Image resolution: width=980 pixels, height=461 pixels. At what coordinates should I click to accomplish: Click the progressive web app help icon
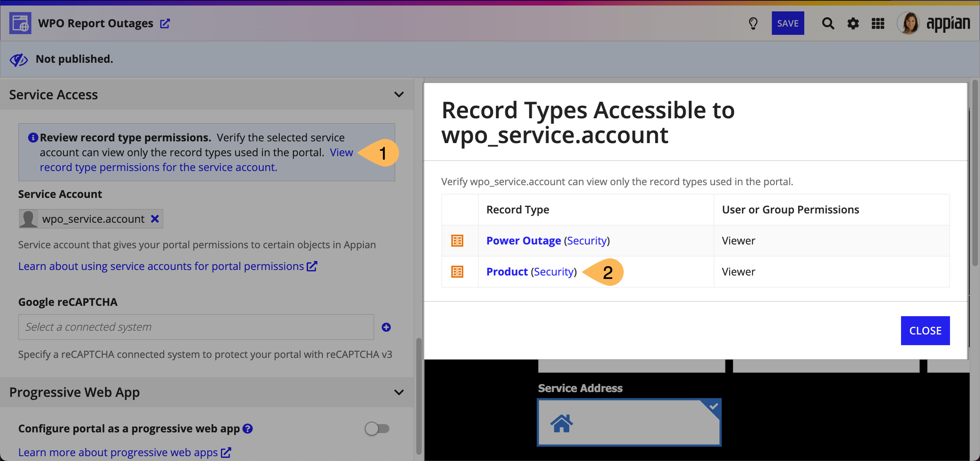[248, 429]
